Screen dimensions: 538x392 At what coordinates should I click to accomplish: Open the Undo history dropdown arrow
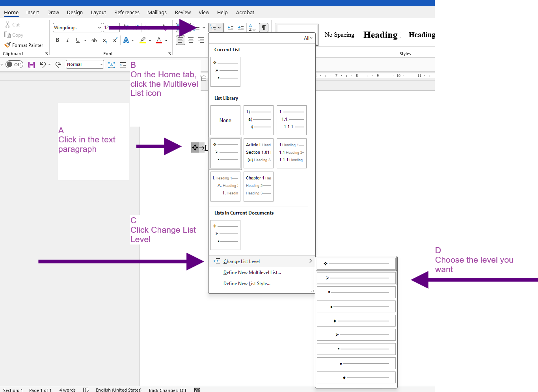point(49,65)
